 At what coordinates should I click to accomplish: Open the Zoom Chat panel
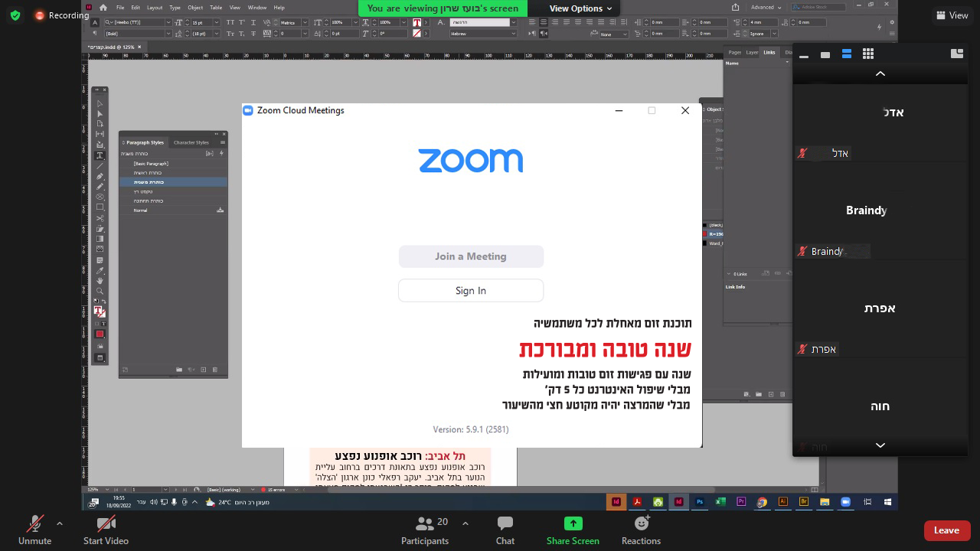pos(505,530)
